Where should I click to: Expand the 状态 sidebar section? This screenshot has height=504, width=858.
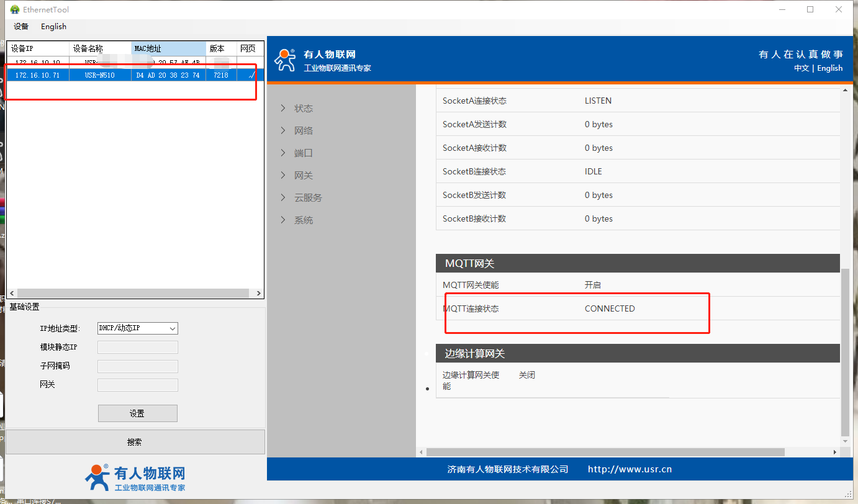pyautogui.click(x=303, y=109)
